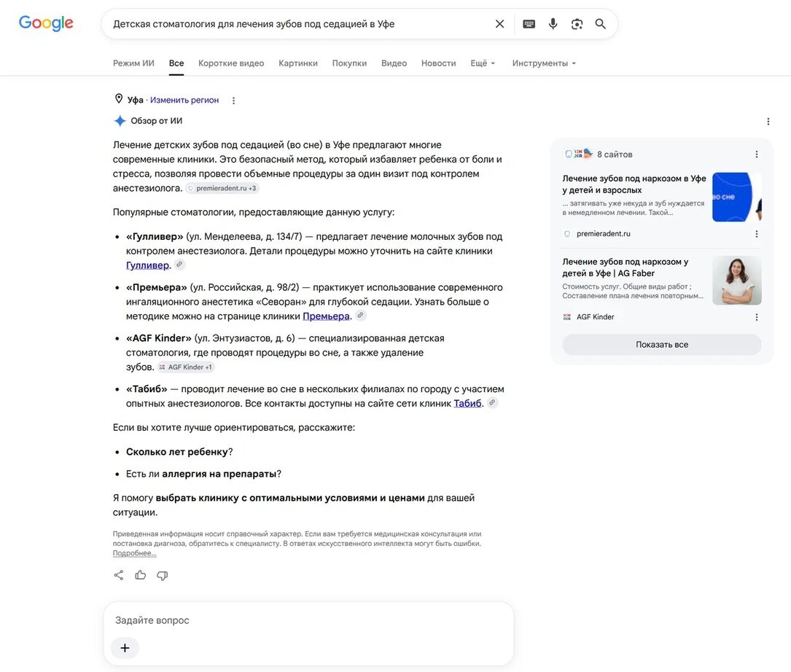The height and width of the screenshot is (672, 791).
Task: Follow the Табиб clinic link
Action: click(467, 403)
